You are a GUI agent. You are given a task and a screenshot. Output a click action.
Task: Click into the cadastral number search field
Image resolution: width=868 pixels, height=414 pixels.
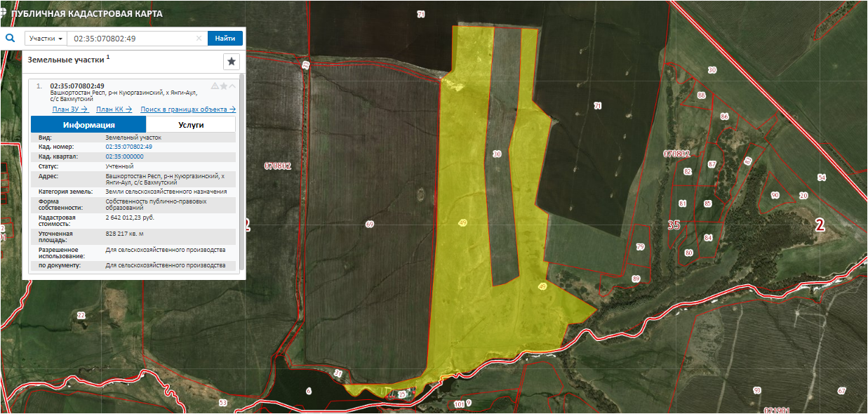(x=130, y=39)
